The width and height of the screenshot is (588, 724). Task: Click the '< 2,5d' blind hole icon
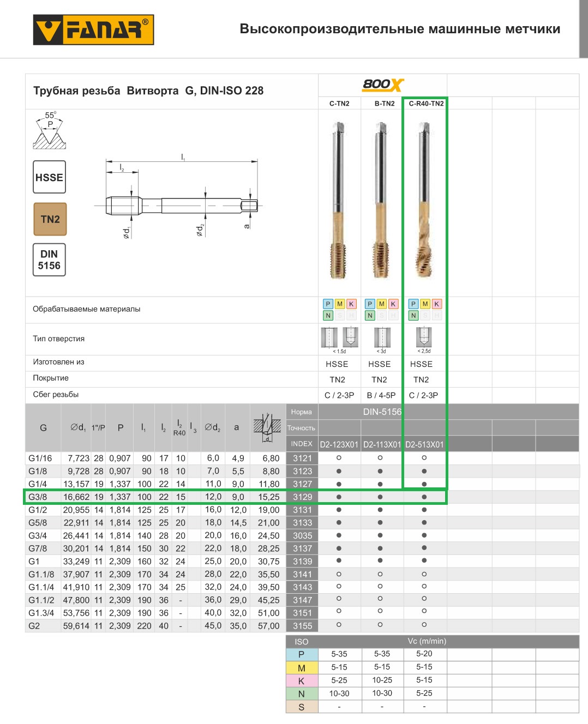[x=424, y=340]
